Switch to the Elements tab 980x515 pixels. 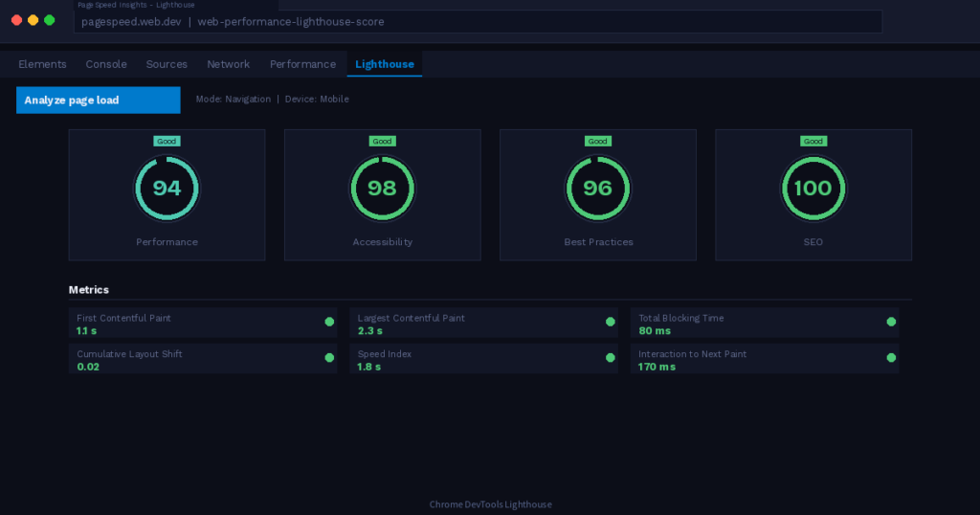point(42,64)
